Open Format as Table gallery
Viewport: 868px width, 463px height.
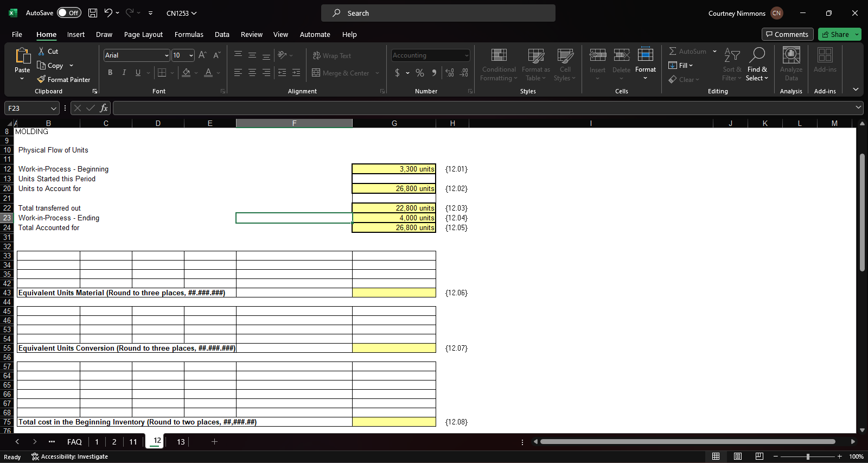tap(535, 65)
